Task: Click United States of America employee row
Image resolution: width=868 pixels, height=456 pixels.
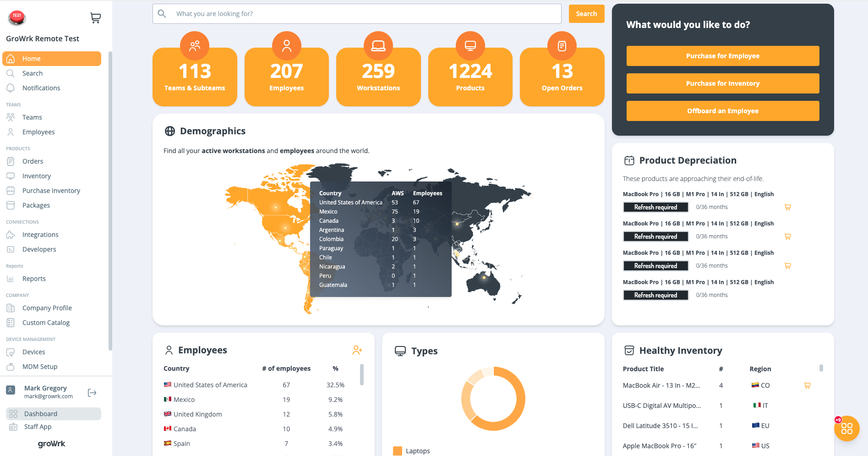Action: (258, 385)
